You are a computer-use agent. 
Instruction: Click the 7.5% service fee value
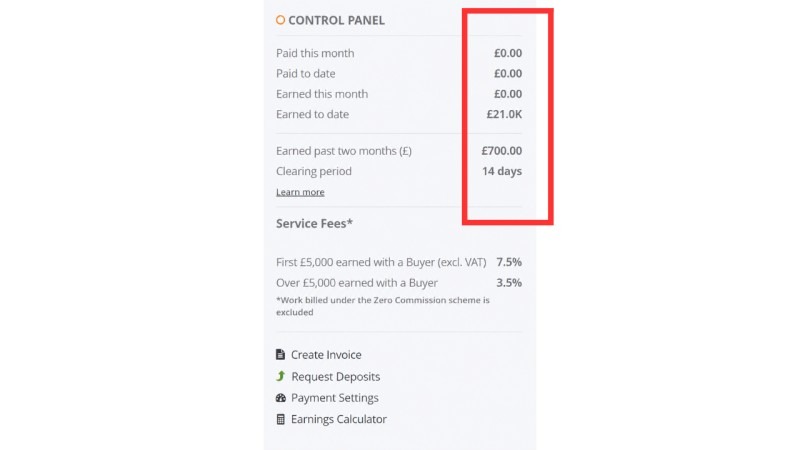(x=509, y=262)
